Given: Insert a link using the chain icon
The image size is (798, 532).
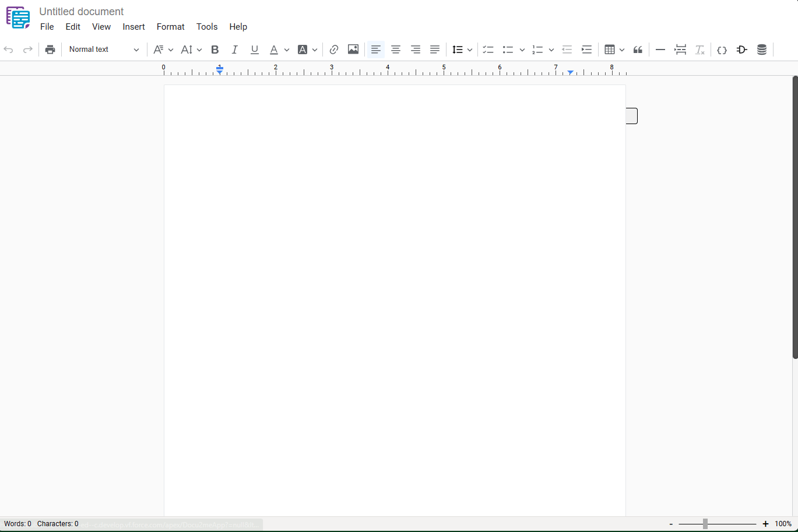Looking at the screenshot, I should tap(334, 50).
